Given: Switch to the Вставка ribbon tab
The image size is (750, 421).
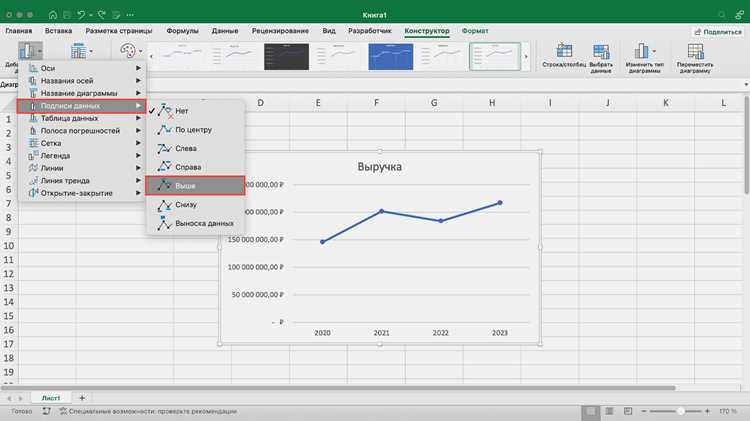Looking at the screenshot, I should [58, 31].
